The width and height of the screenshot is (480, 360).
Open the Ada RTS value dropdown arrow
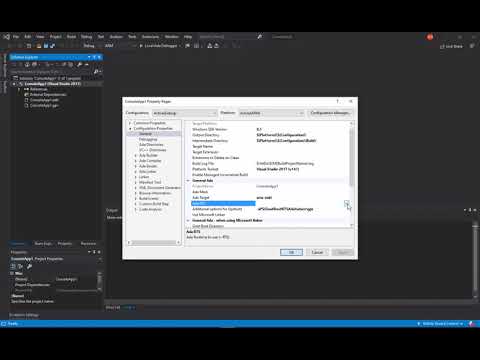pyautogui.click(x=347, y=203)
